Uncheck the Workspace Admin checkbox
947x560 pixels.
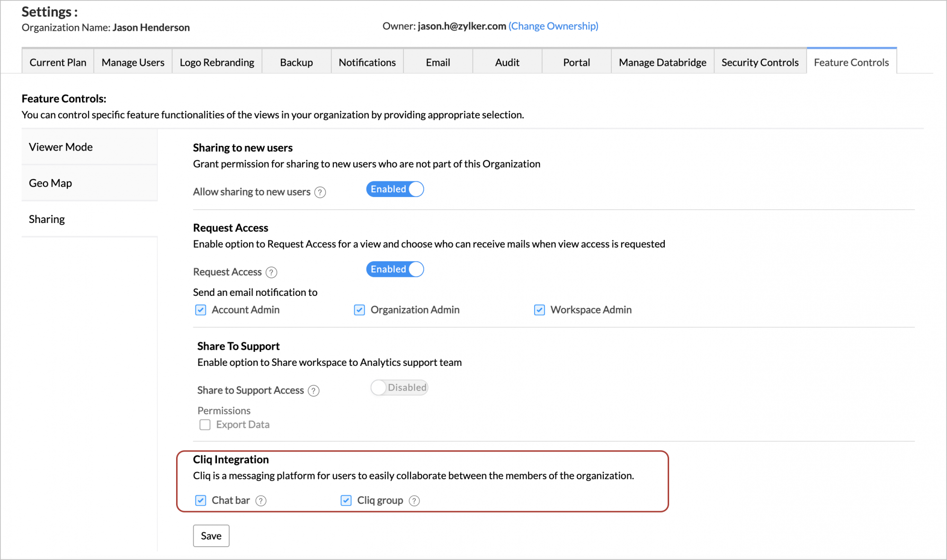539,310
